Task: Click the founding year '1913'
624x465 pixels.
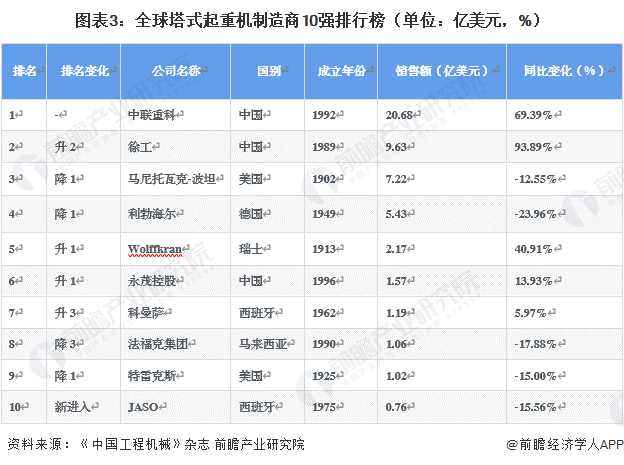Action: [x=324, y=249]
